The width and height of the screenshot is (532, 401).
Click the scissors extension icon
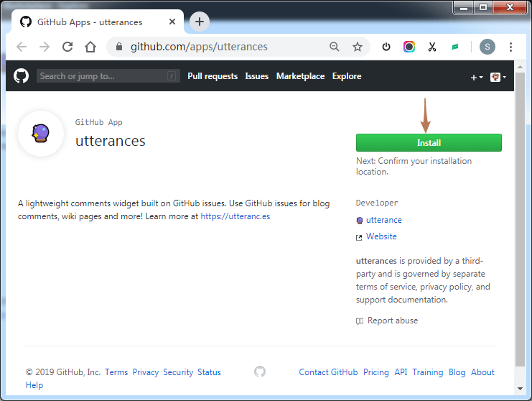tap(432, 47)
